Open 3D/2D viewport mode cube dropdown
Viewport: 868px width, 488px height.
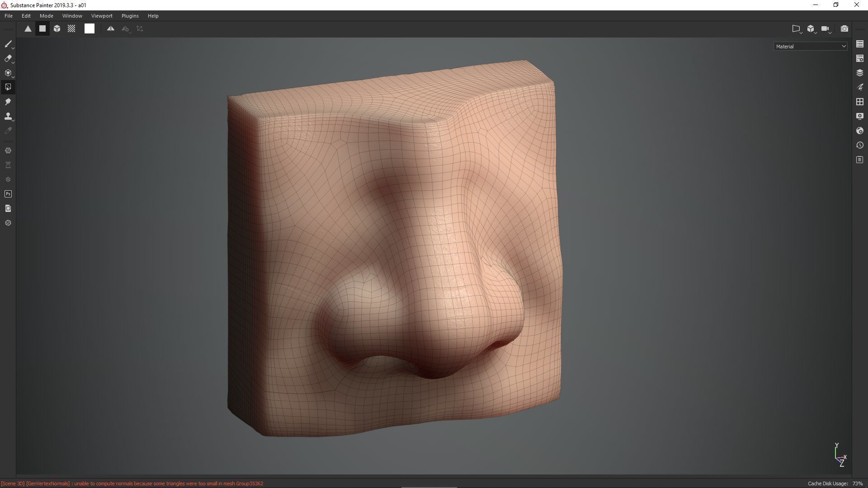(811, 29)
